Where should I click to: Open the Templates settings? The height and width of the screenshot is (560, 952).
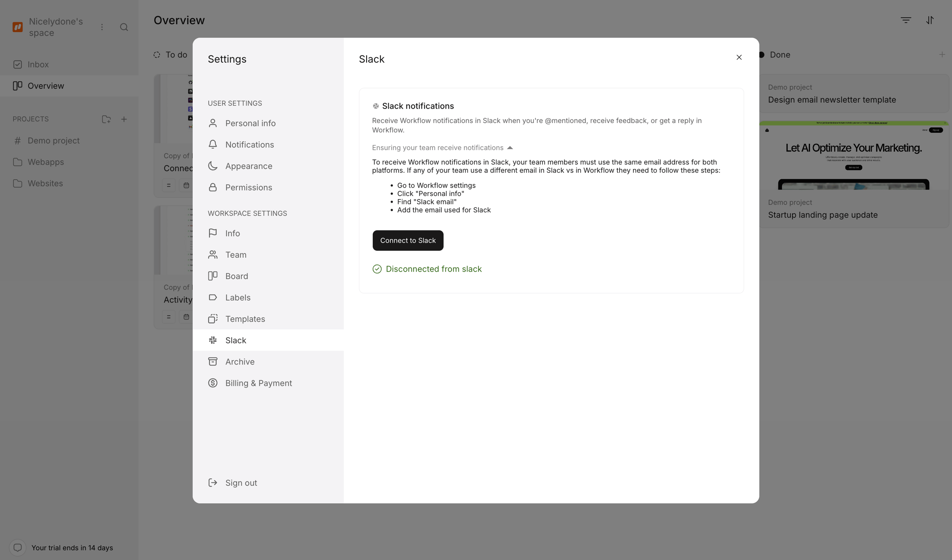pyautogui.click(x=268, y=319)
